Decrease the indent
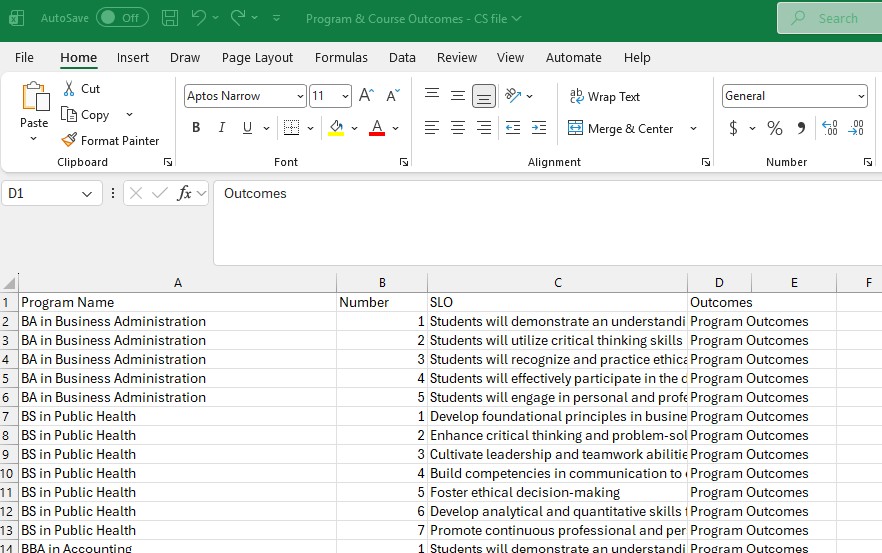 [513, 128]
